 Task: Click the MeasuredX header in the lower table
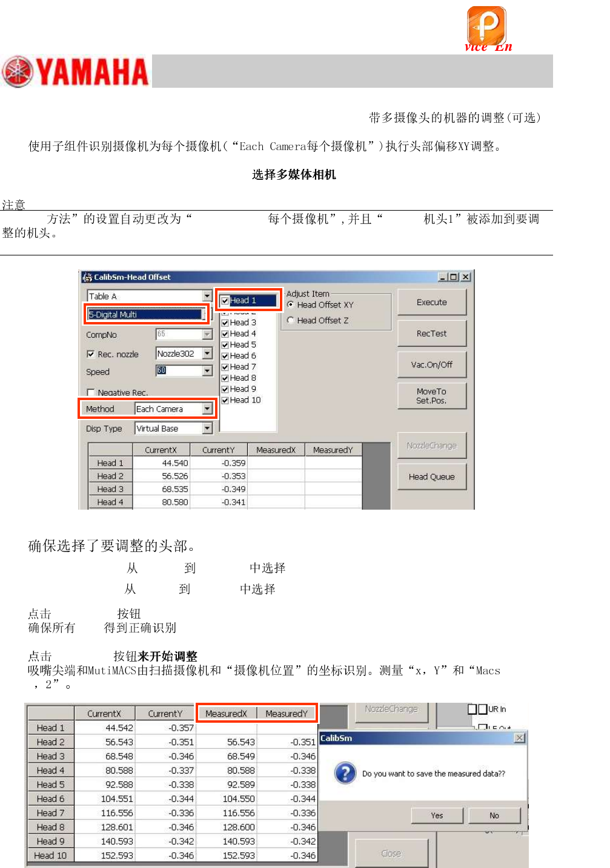227,714
